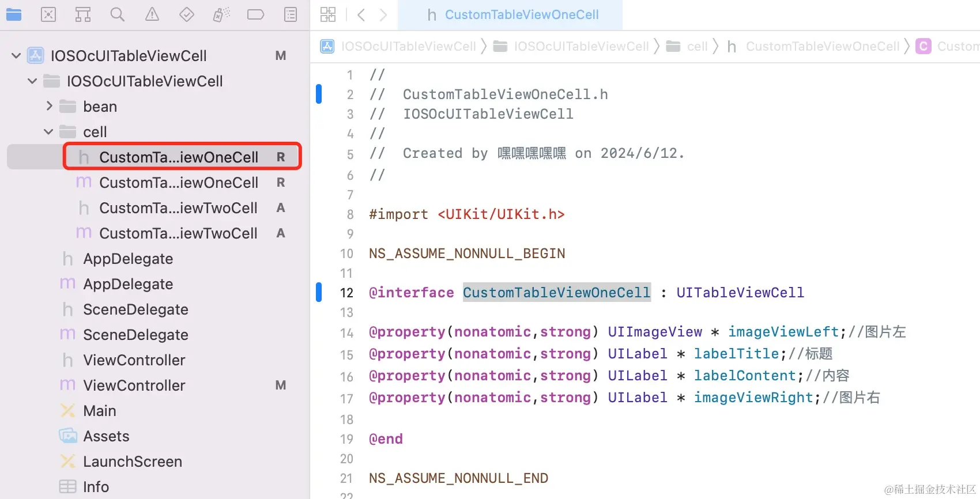Open ViewController implementation file (m)
The height and width of the screenshot is (499, 980).
[x=153, y=385]
